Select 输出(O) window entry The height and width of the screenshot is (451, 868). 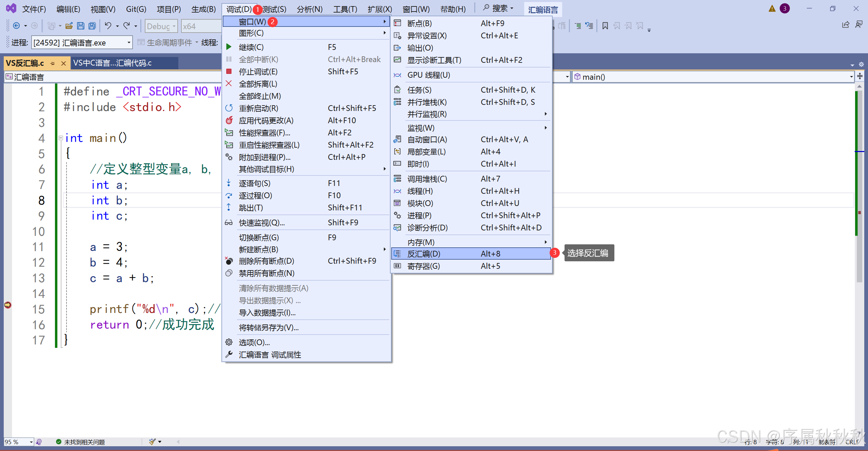pyautogui.click(x=471, y=48)
